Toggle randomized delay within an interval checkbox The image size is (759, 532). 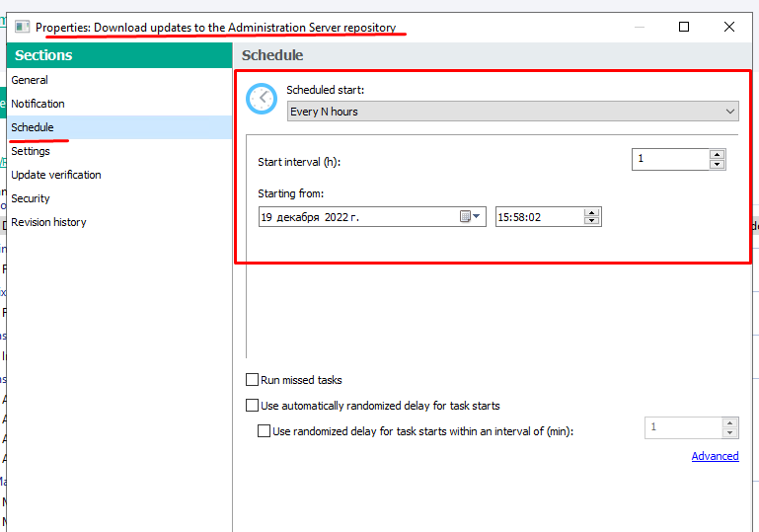pyautogui.click(x=264, y=430)
